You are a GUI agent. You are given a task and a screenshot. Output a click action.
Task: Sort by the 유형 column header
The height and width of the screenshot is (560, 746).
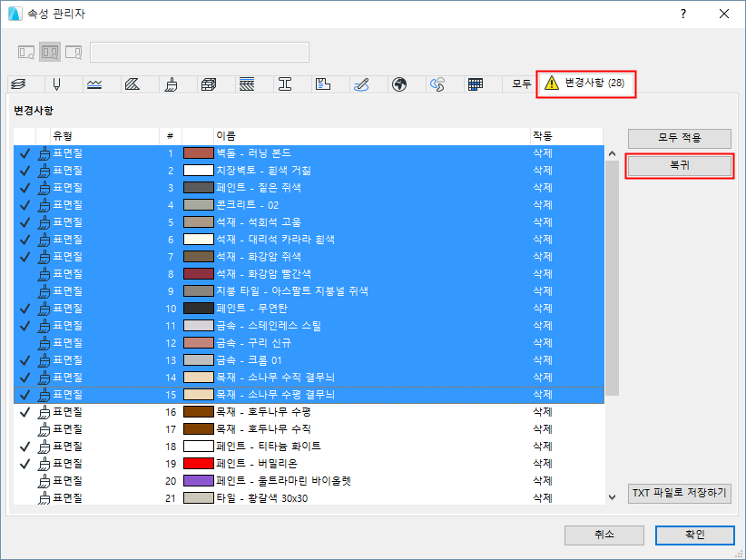click(104, 136)
